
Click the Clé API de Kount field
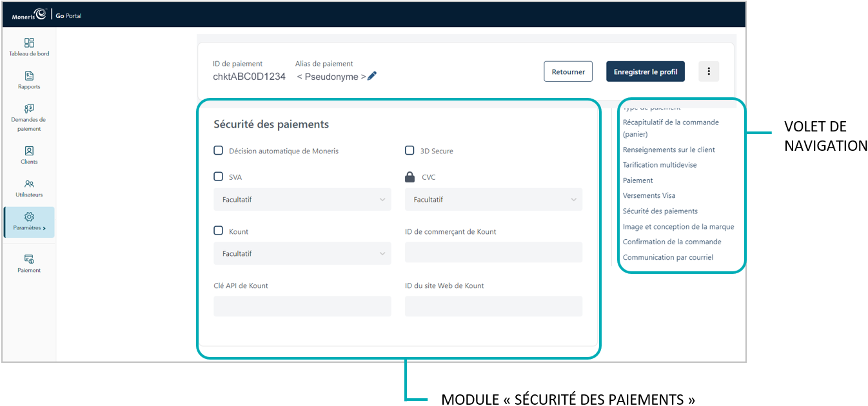[x=302, y=306]
